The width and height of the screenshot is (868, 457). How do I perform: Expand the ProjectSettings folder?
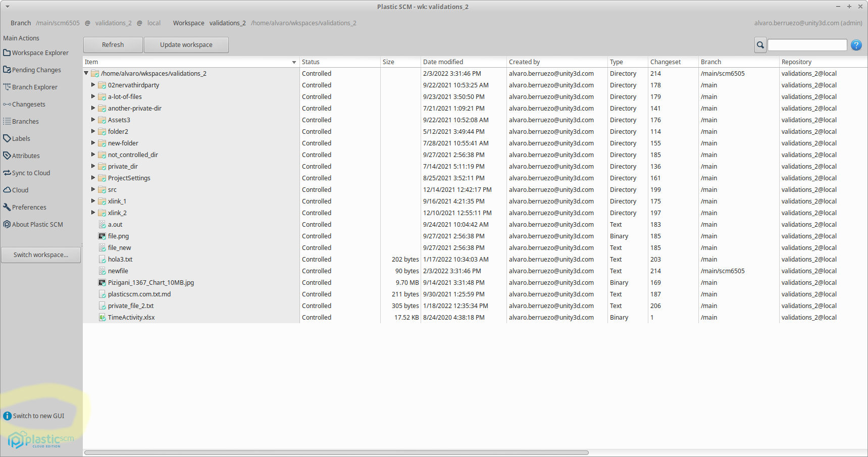click(93, 178)
